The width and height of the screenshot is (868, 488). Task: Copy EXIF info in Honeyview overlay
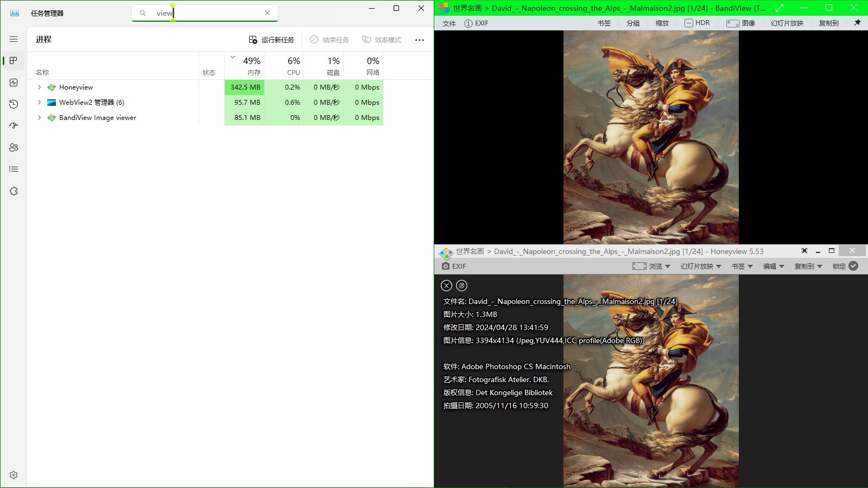[461, 286]
